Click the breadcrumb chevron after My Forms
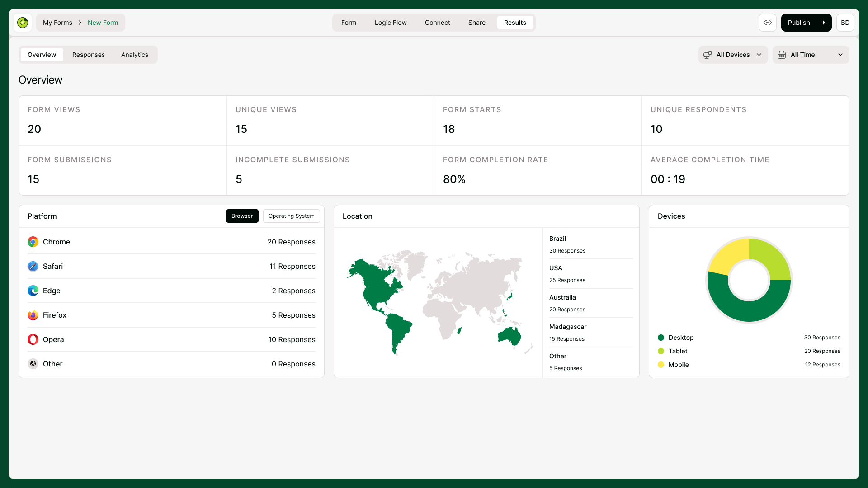 tap(80, 23)
